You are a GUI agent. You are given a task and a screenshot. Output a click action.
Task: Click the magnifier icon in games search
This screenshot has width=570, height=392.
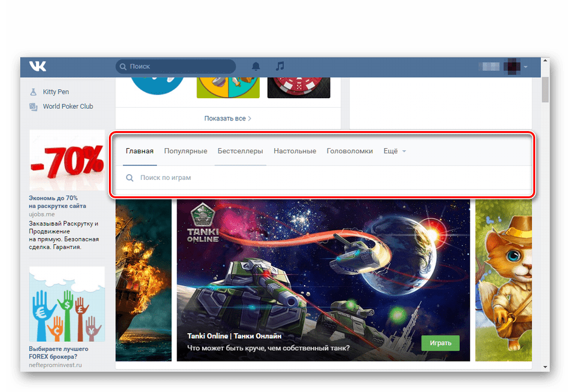tap(130, 178)
